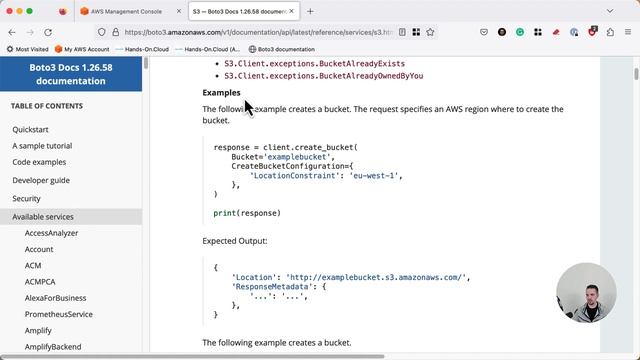Open Most Visited bookmarks folder
Screen dimensions: 640x360
27,49
